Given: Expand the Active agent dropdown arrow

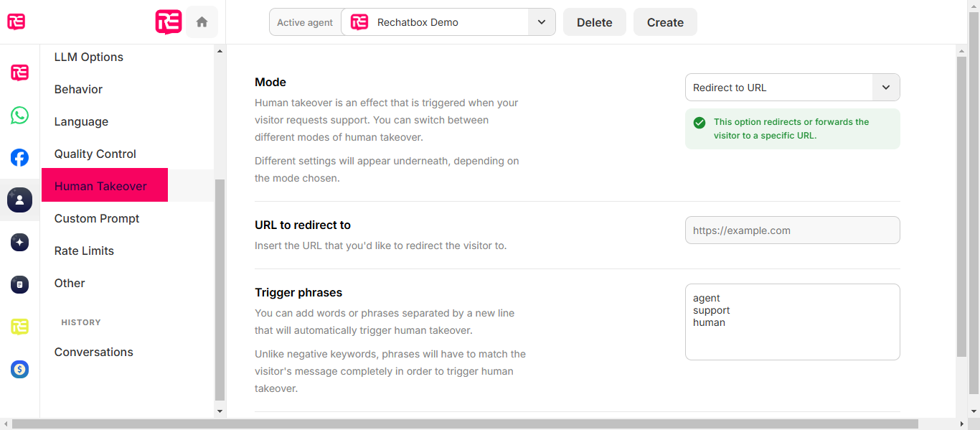Looking at the screenshot, I should coord(542,22).
